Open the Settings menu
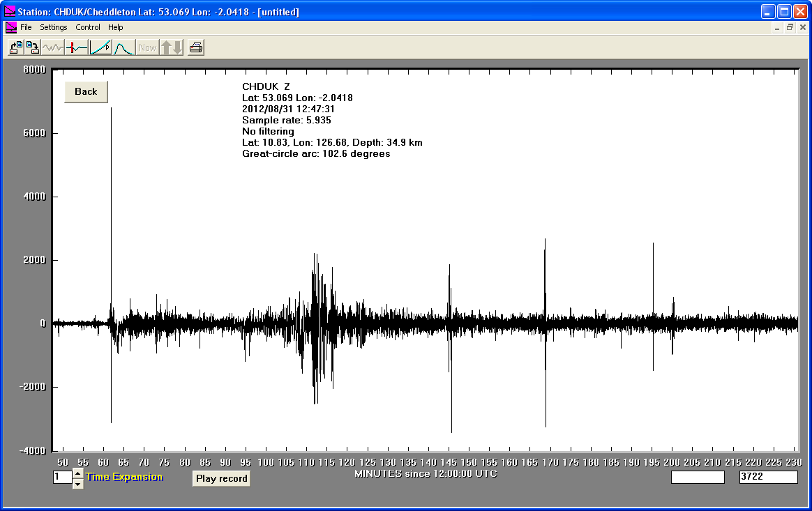 coord(53,27)
